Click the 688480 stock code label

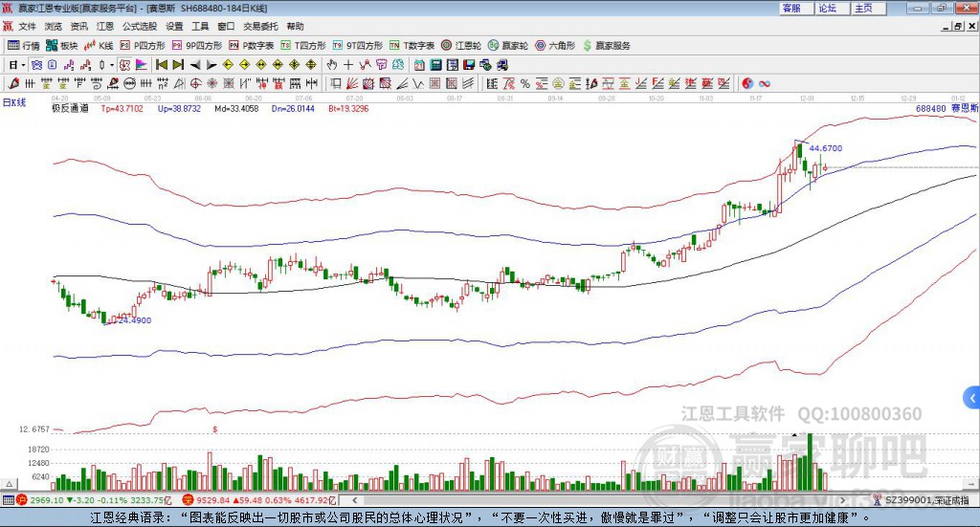point(930,109)
